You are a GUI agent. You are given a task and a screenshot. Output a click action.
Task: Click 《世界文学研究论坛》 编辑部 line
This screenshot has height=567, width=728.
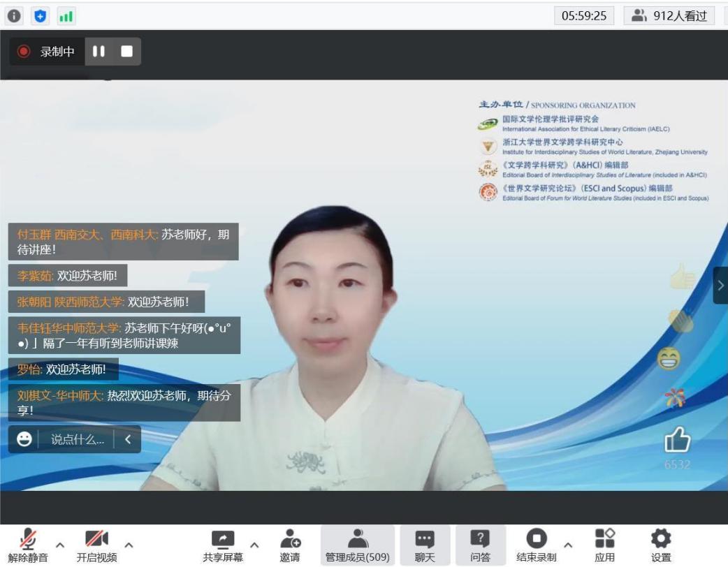[x=593, y=193]
